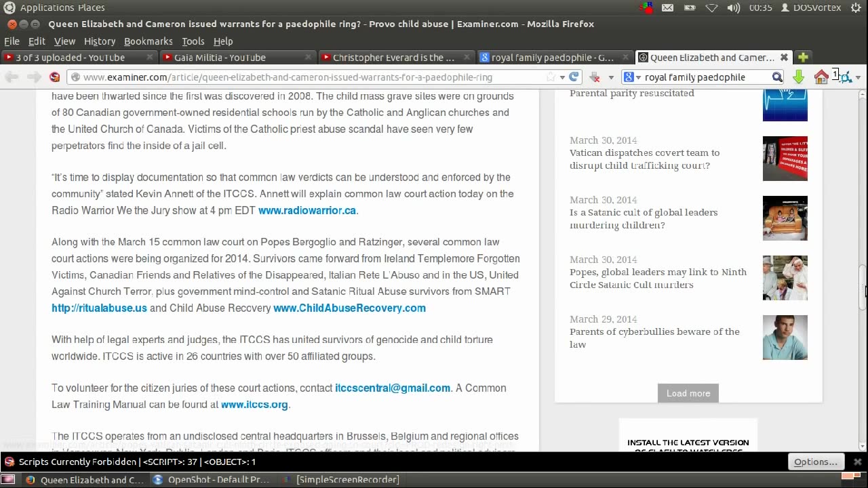Open the battery indicator in the top panel
The height and width of the screenshot is (488, 868).
[690, 8]
